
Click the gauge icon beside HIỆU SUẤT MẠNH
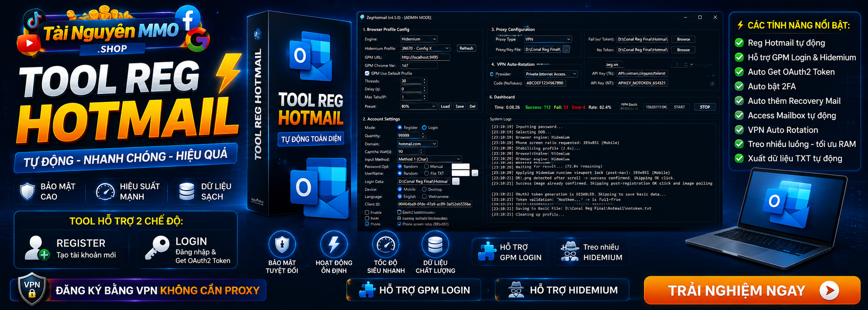tap(105, 191)
